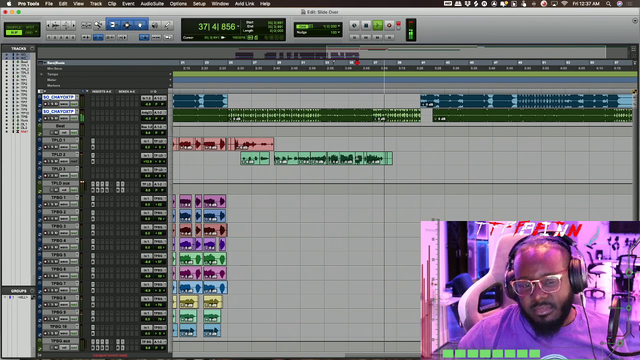Open Edit window toolbar menu arrow
This screenshot has width=640, height=360.
(x=635, y=21)
